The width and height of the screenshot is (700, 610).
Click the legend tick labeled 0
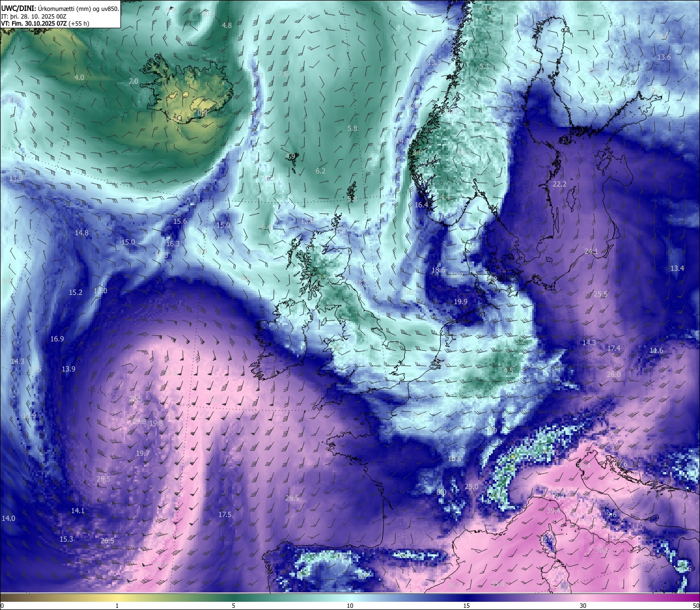coord(2,606)
